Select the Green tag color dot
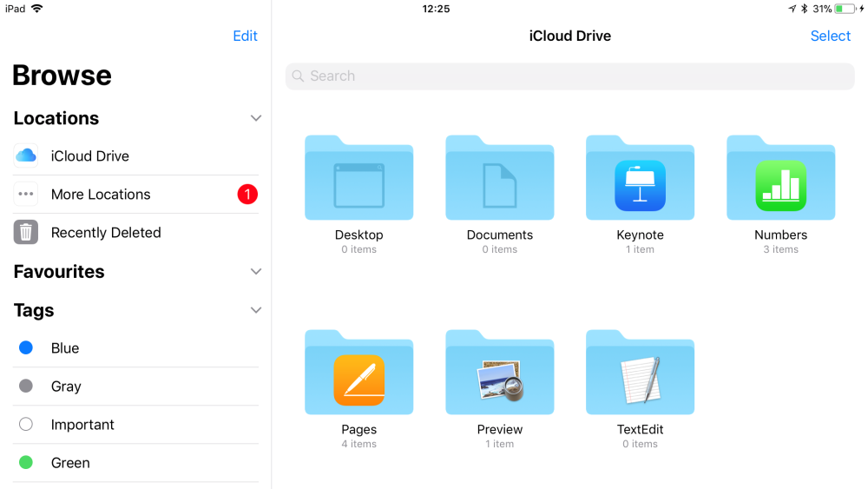The image size is (868, 489). click(26, 462)
